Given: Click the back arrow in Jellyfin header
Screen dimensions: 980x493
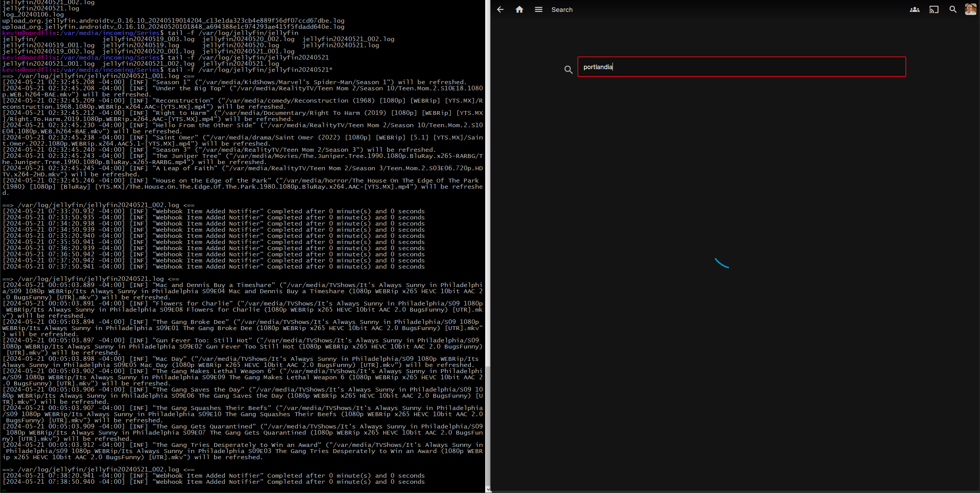Looking at the screenshot, I should coord(500,10).
